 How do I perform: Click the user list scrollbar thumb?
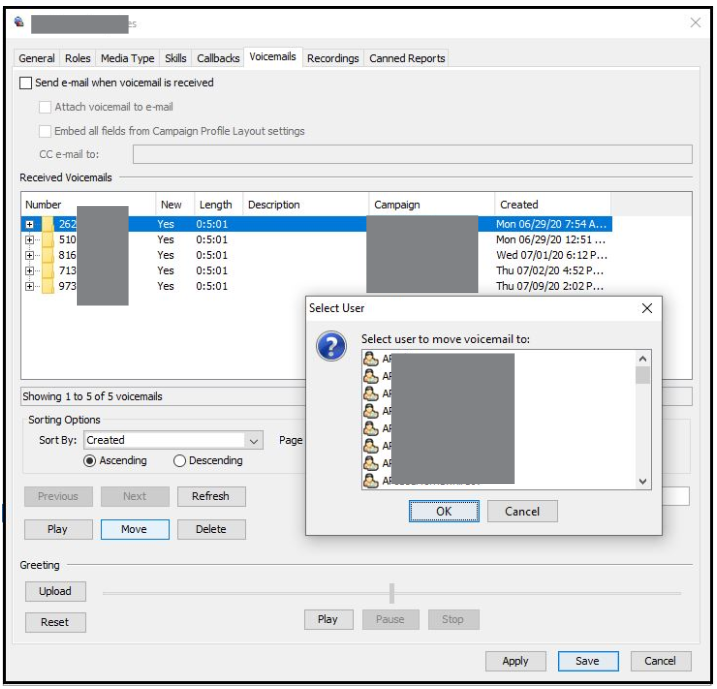642,375
